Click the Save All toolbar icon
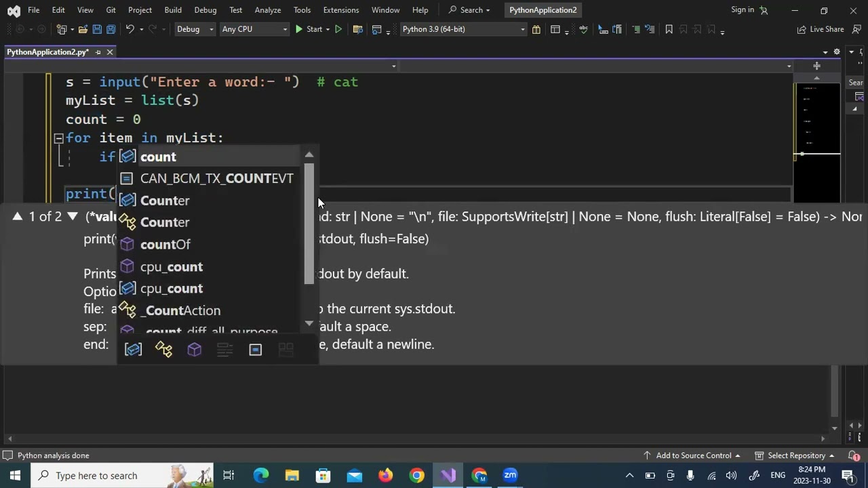This screenshot has width=868, height=488. [x=111, y=29]
